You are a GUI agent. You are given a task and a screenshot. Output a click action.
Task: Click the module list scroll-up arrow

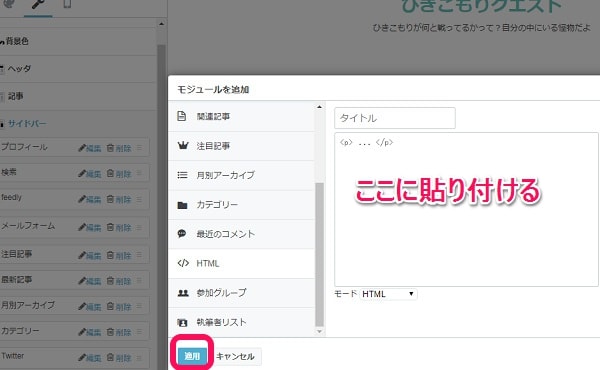coord(320,107)
